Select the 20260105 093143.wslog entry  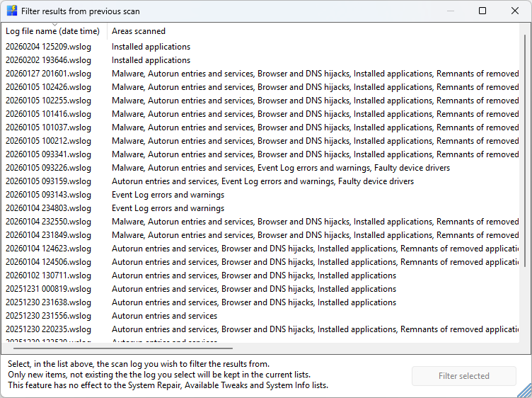coord(48,195)
